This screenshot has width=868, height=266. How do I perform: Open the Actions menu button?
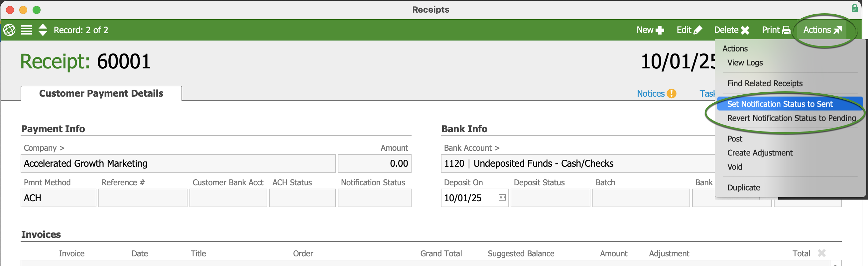click(822, 30)
